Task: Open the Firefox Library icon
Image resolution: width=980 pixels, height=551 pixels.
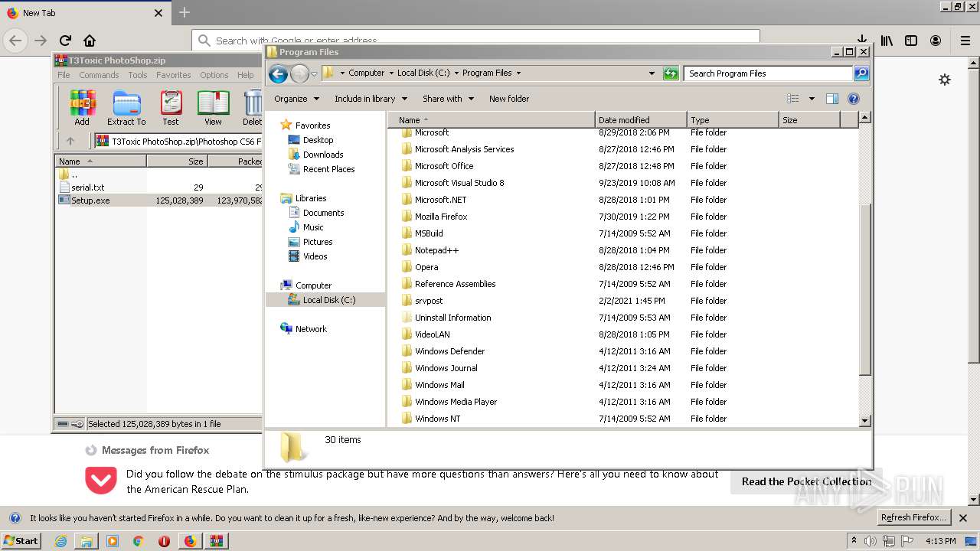Action: click(887, 41)
